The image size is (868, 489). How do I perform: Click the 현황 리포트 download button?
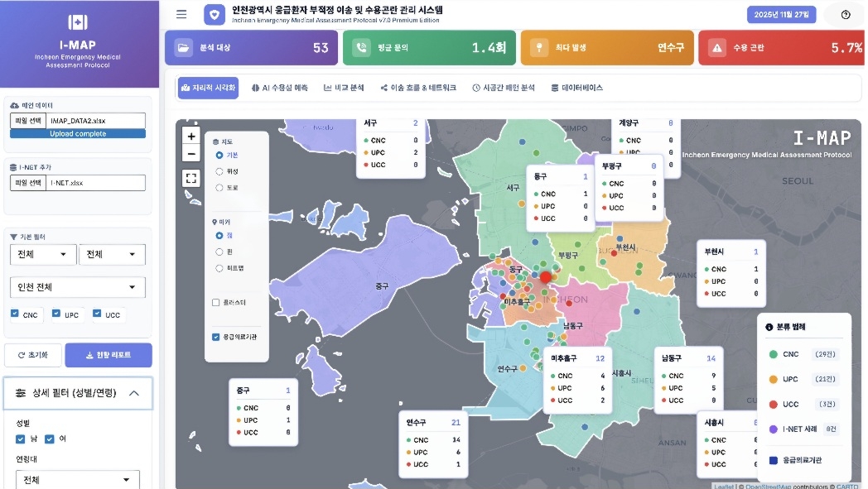tap(108, 355)
